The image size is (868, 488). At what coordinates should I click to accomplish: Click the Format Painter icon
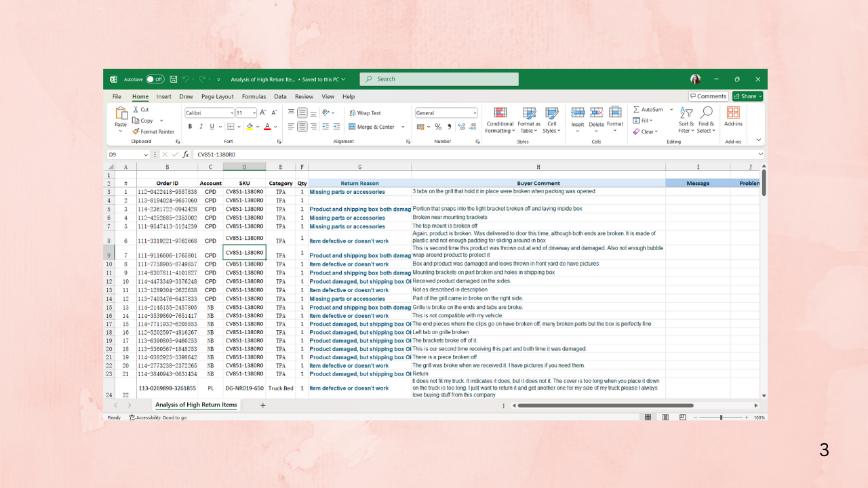tap(136, 131)
